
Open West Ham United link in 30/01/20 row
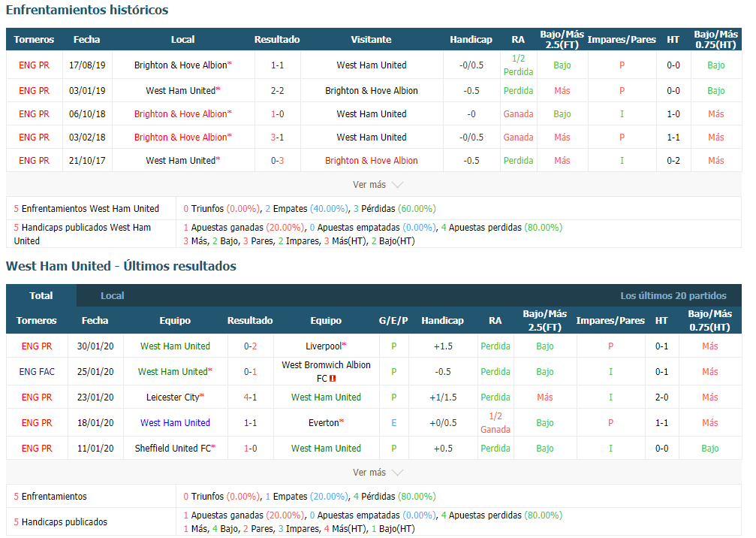coord(175,346)
